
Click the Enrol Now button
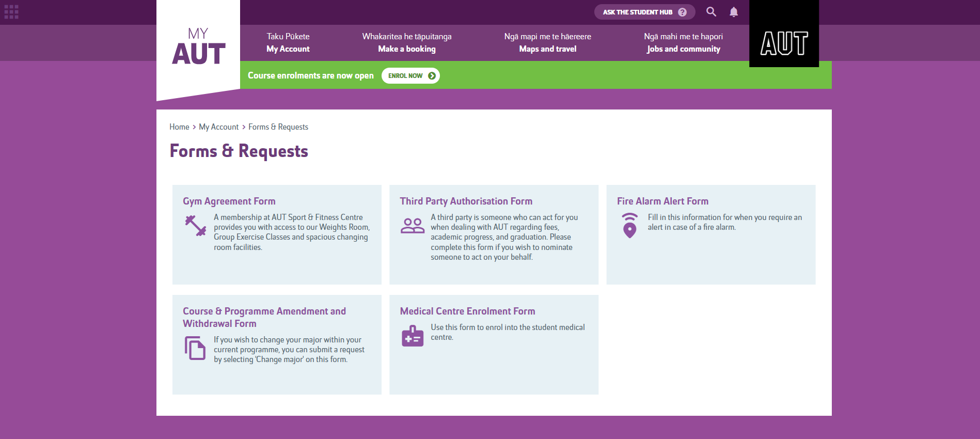pyautogui.click(x=410, y=75)
